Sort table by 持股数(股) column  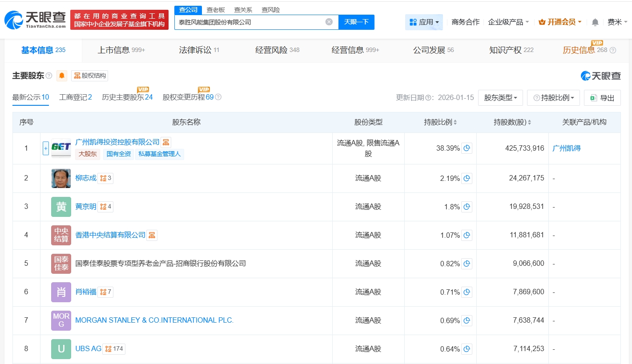[x=512, y=122]
